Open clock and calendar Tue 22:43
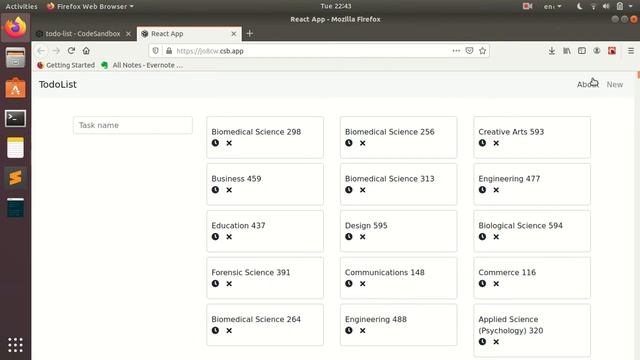Image resolution: width=640 pixels, height=360 pixels. click(x=336, y=6)
